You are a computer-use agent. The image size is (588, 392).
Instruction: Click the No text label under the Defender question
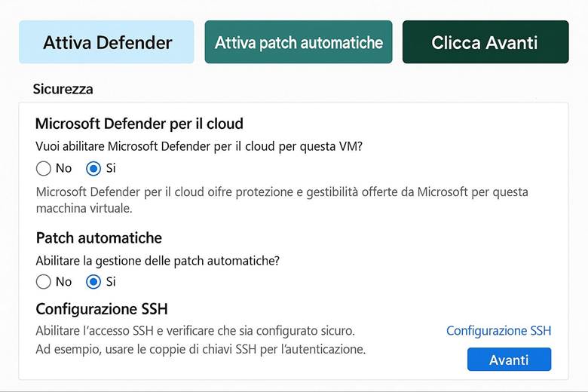click(x=64, y=168)
